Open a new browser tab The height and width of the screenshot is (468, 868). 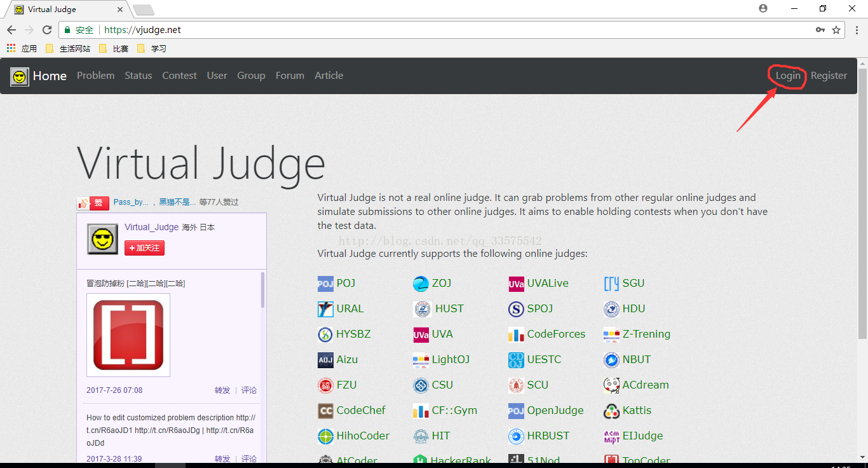[144, 10]
